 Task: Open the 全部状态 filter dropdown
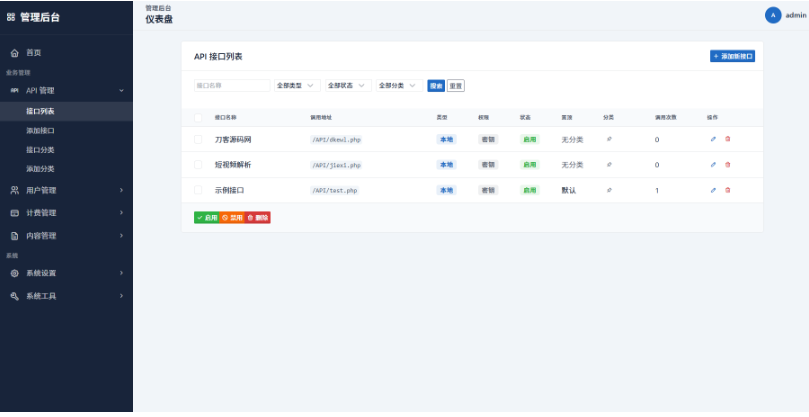(x=348, y=86)
